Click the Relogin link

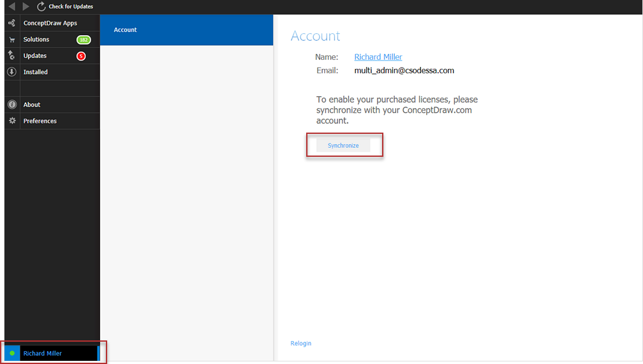(x=300, y=344)
